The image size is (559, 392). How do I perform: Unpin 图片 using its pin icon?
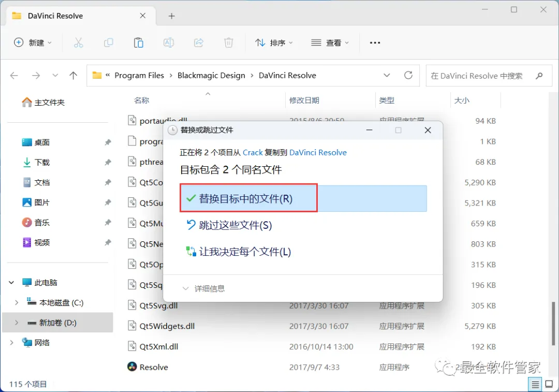(x=108, y=202)
